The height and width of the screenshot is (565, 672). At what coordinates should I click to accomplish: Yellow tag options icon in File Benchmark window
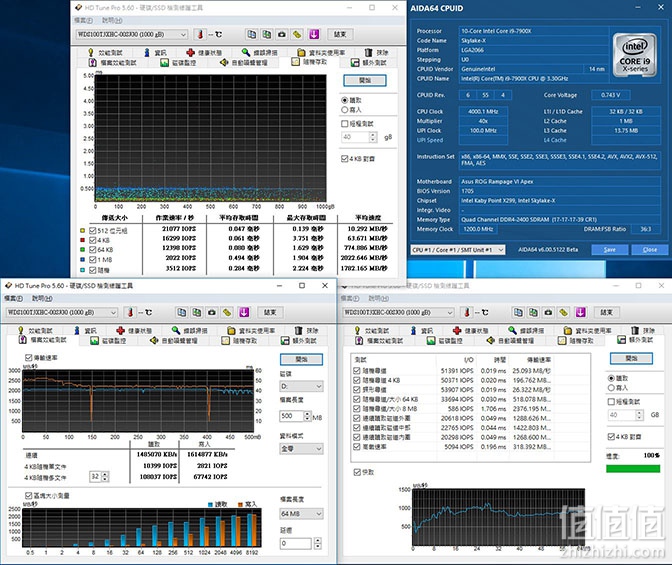click(x=227, y=313)
